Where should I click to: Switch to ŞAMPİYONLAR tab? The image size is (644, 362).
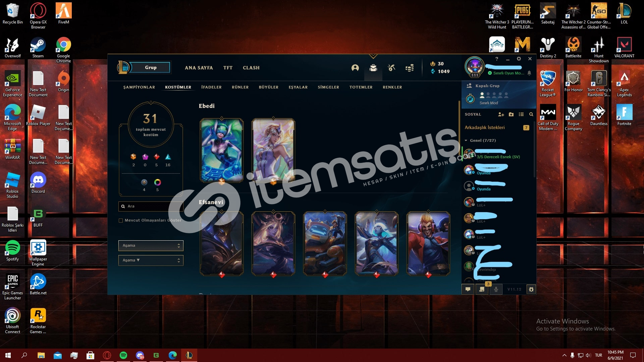[x=139, y=87]
